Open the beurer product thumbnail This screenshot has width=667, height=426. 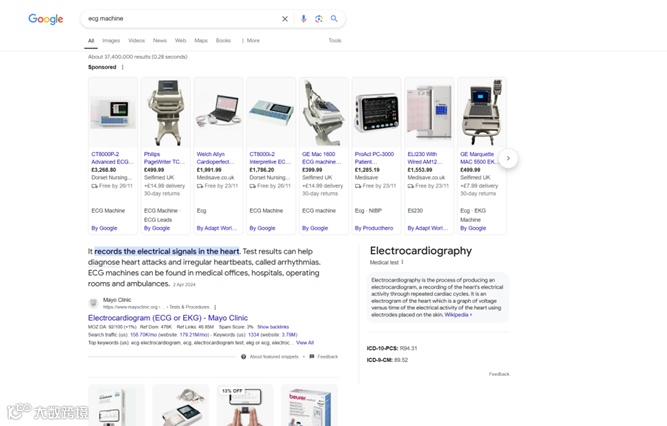[x=309, y=405]
